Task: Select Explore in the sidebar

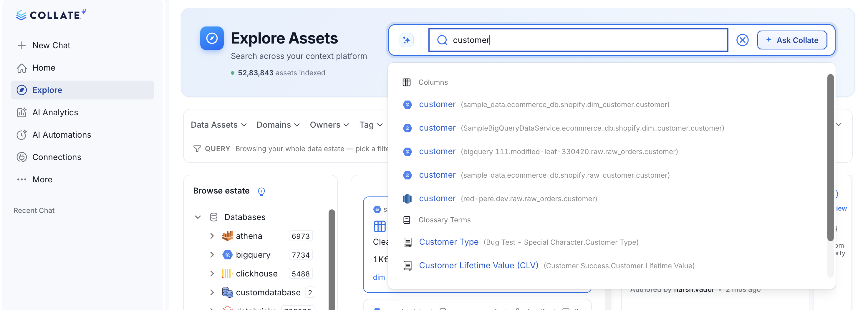Action: point(82,90)
